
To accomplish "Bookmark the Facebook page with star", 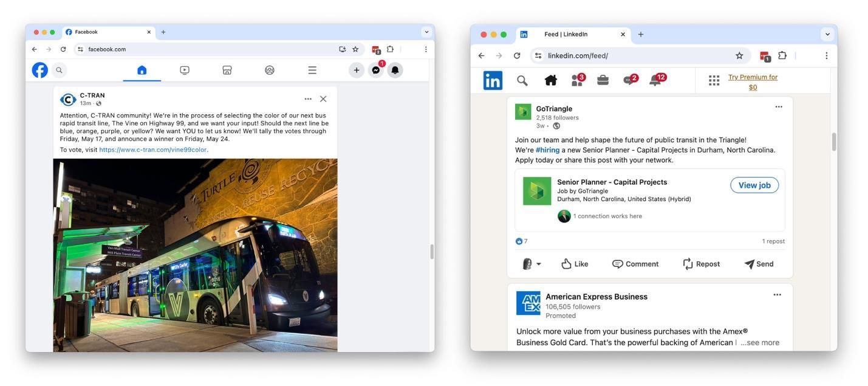I will coord(355,49).
